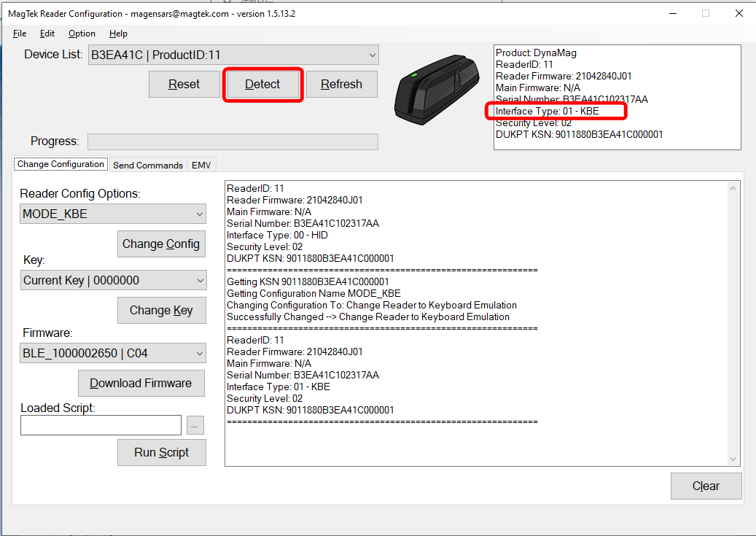Click 'Interface Type: 00 - HID' log line
This screenshot has width=756, height=536.
[x=277, y=235]
